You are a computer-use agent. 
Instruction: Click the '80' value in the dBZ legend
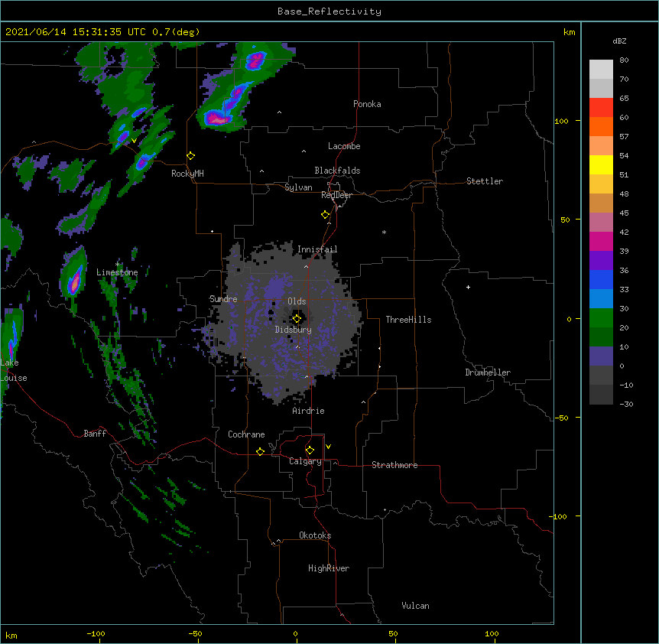(624, 60)
